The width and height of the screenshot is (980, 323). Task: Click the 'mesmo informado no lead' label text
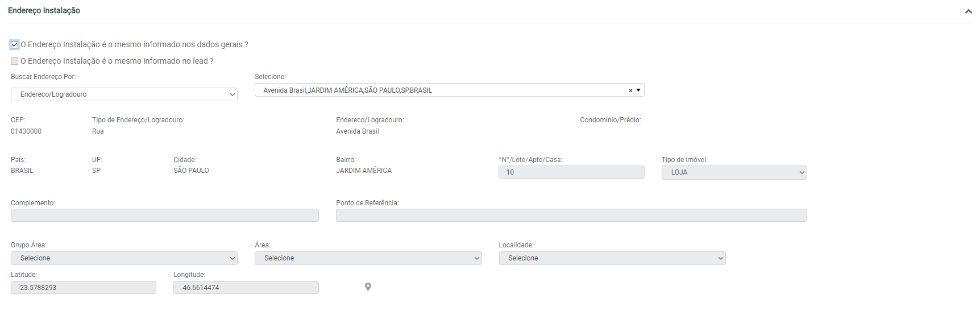pos(117,61)
